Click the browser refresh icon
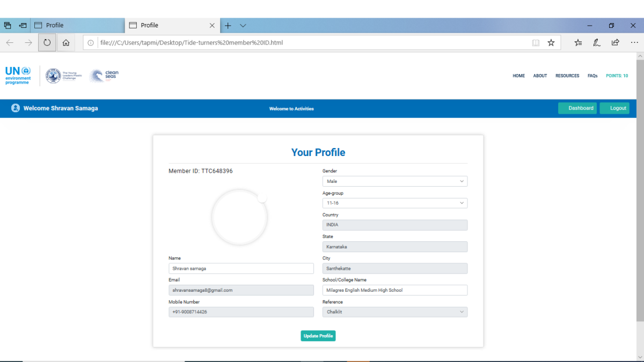644x362 pixels. [47, 42]
